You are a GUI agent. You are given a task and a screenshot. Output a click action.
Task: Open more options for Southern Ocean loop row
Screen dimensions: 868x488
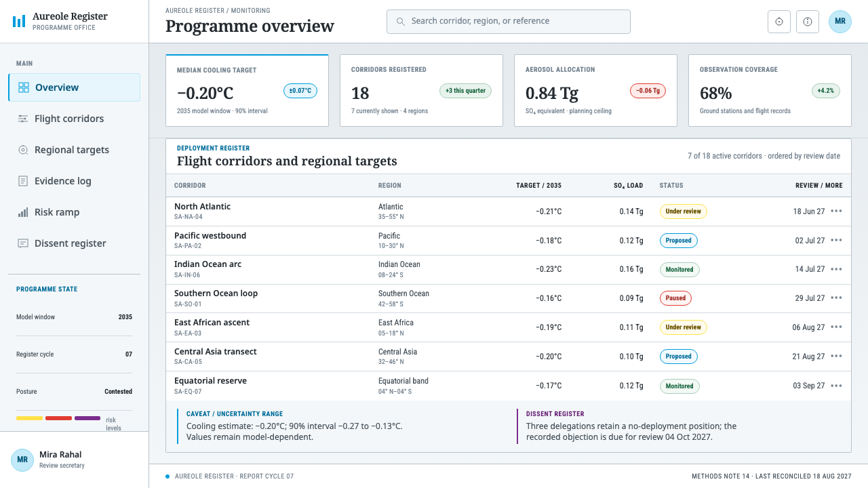click(836, 298)
